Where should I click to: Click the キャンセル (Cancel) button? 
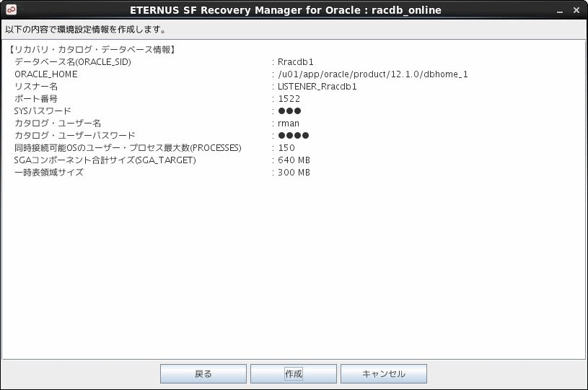click(384, 373)
